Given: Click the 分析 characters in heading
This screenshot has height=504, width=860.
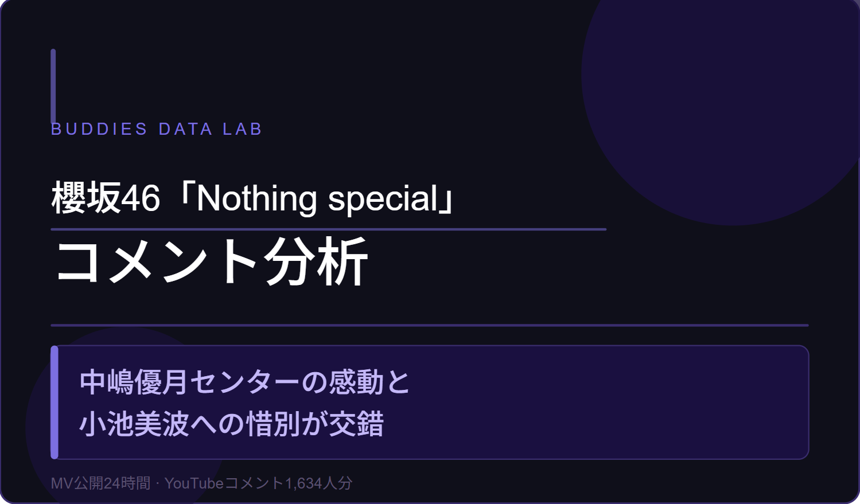Looking at the screenshot, I should click(x=316, y=262).
